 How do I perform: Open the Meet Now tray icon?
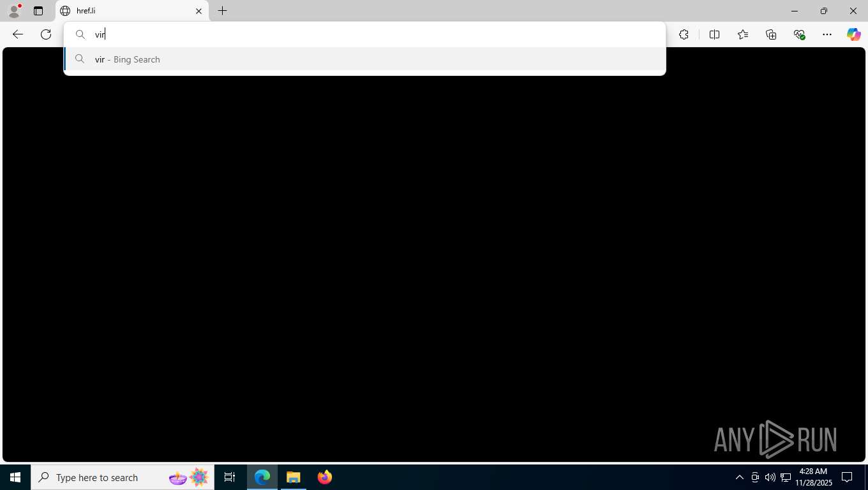755,477
